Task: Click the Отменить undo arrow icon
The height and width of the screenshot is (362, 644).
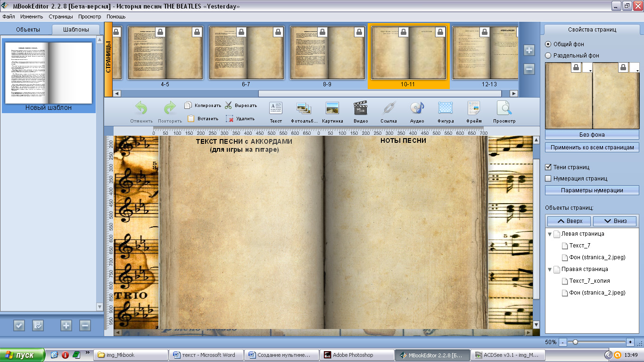Action: pyautogui.click(x=141, y=108)
